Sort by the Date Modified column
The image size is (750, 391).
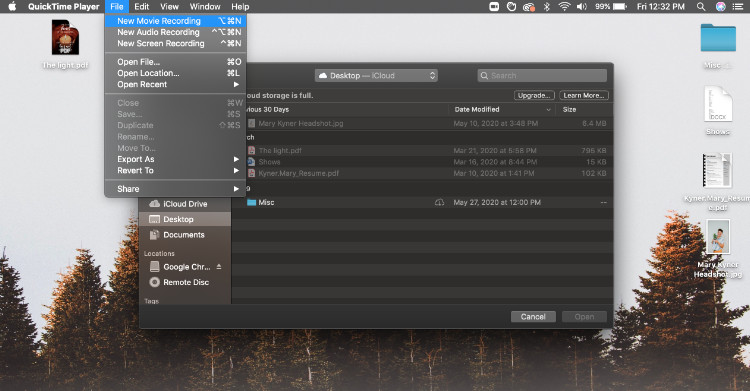(502, 110)
